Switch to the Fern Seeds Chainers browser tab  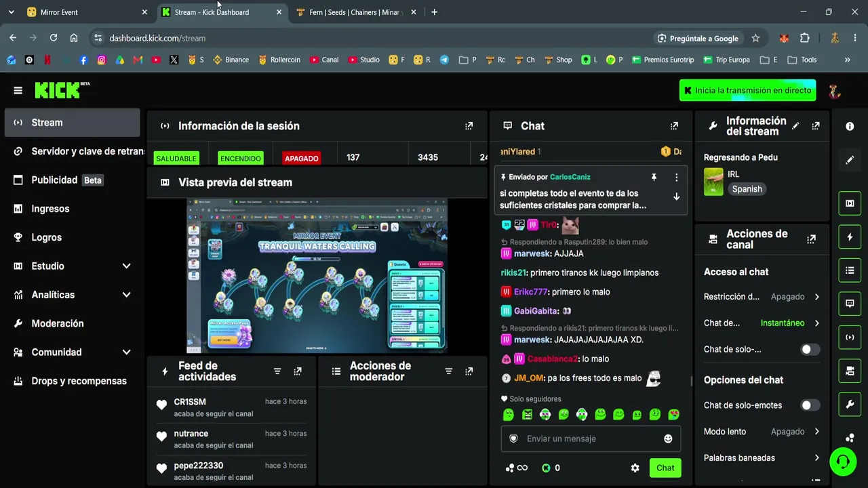tap(357, 12)
